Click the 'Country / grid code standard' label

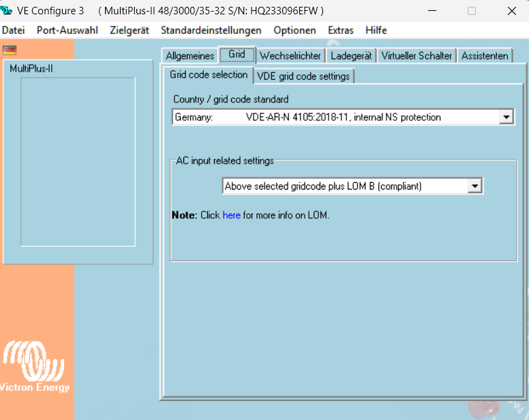(231, 99)
